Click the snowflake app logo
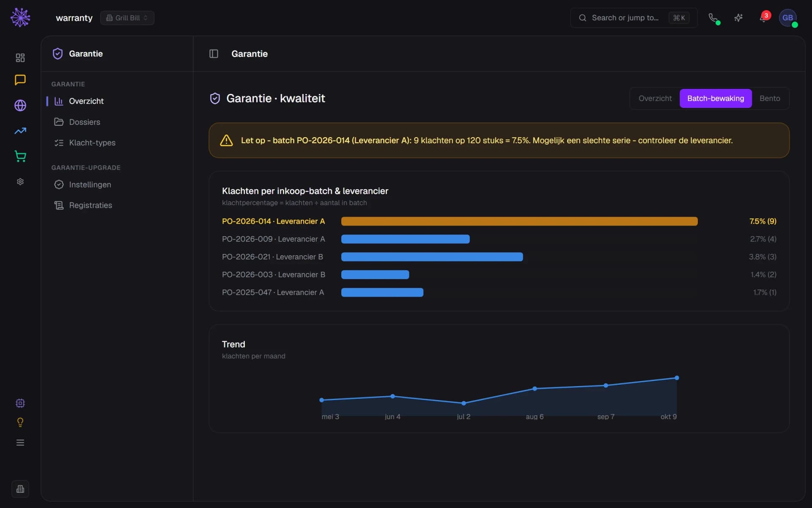This screenshot has height=508, width=812. click(20, 17)
